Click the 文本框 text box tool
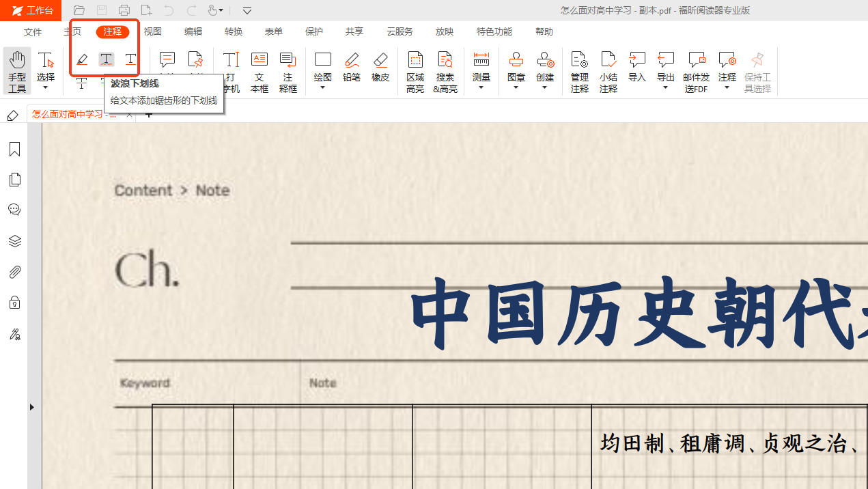This screenshot has height=489, width=868. tap(260, 71)
